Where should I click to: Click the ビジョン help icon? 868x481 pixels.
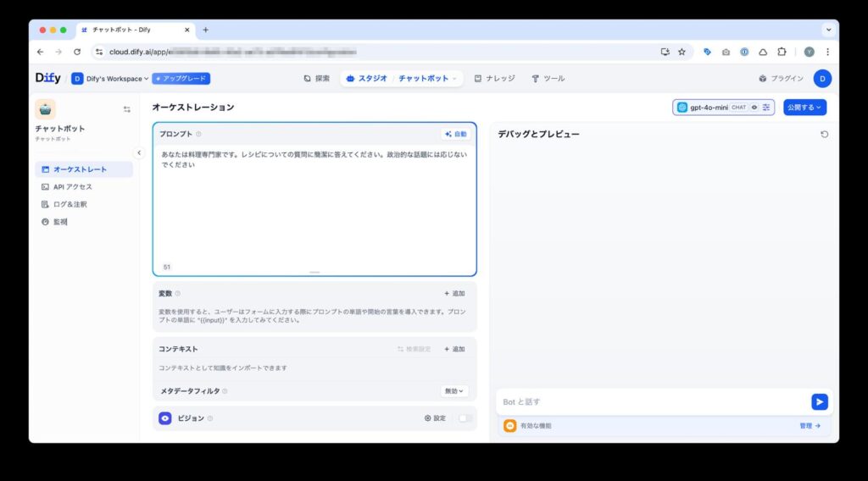click(x=210, y=418)
